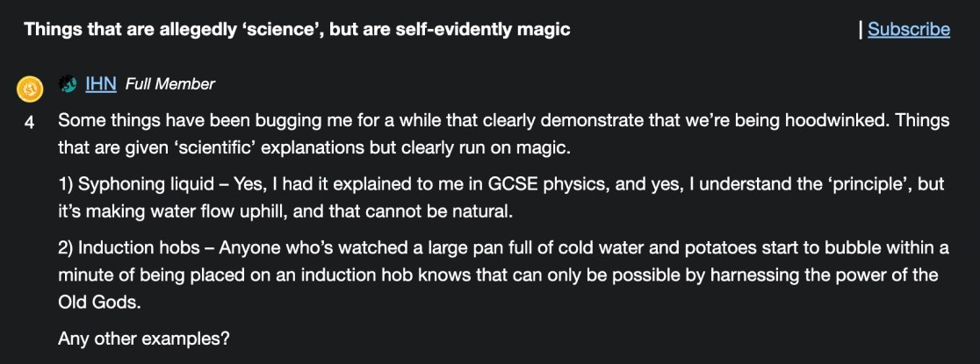Subscribe to this thread
The height and width of the screenshot is (364, 980).
point(908,29)
